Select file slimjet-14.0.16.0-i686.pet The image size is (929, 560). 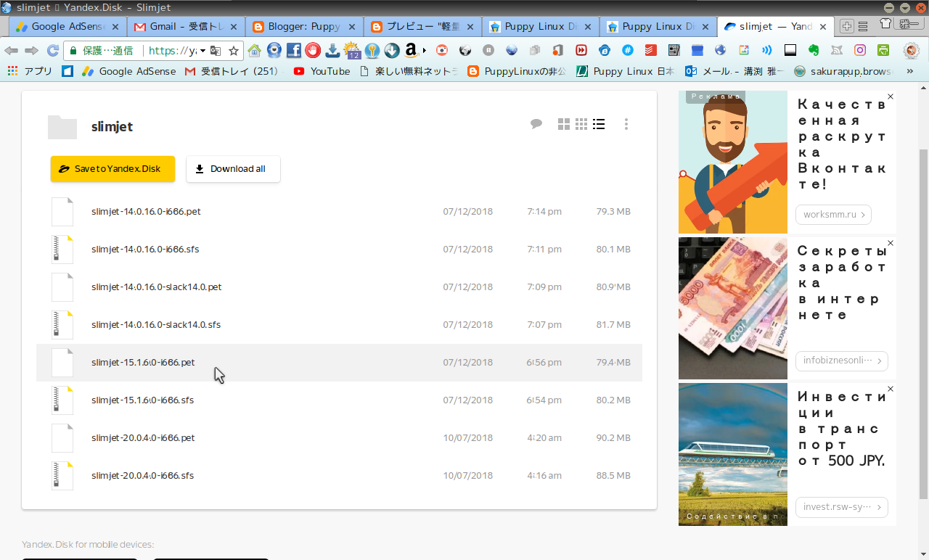click(339, 212)
